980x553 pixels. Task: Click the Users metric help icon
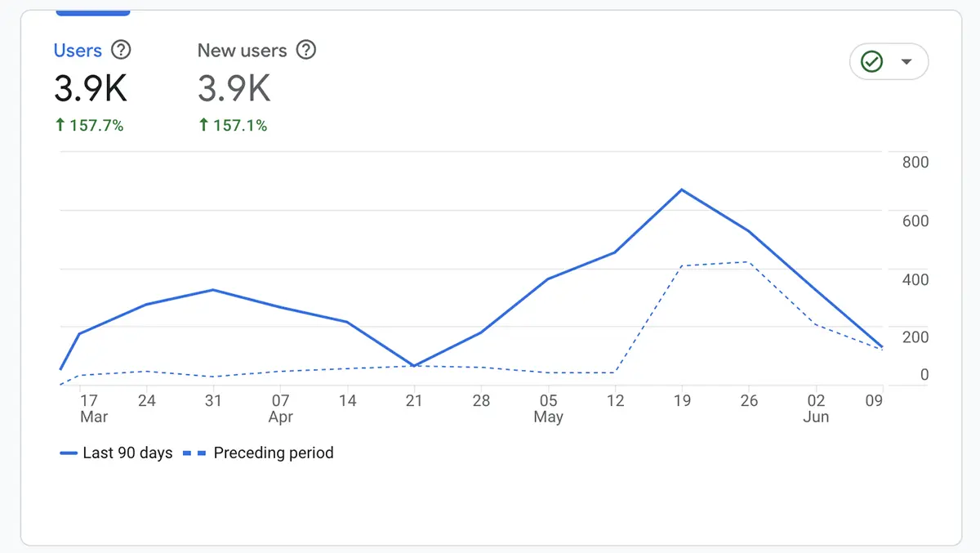tap(121, 50)
